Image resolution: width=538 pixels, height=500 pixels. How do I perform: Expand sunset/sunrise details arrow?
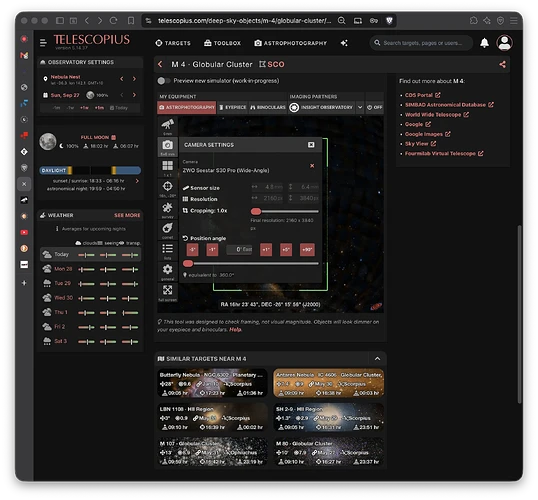[x=137, y=181]
